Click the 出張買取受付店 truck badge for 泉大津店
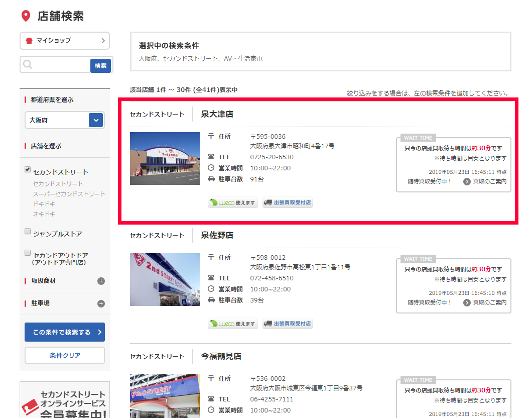The width and height of the screenshot is (532, 418). (x=287, y=203)
